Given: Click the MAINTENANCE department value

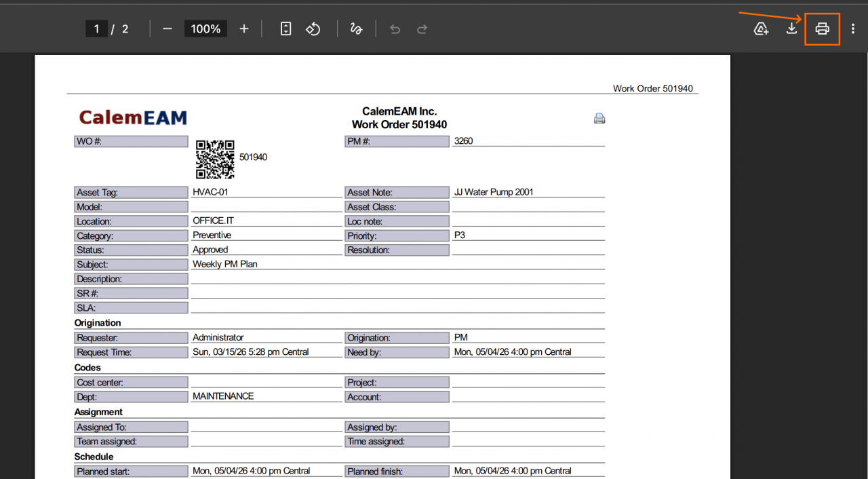Looking at the screenshot, I should pos(223,396).
